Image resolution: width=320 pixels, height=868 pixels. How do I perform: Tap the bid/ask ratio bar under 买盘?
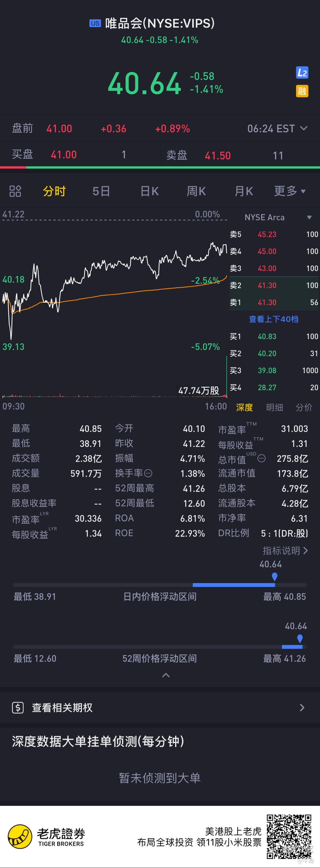160,167
